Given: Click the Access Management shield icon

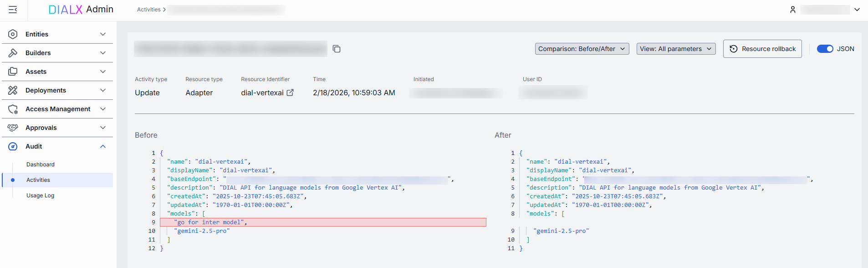Looking at the screenshot, I should pyautogui.click(x=13, y=109).
